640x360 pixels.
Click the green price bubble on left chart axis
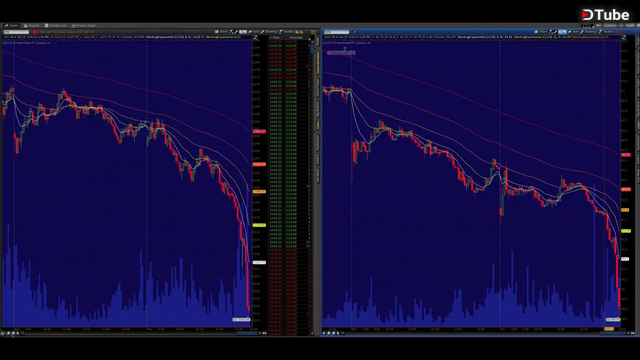coord(259,225)
